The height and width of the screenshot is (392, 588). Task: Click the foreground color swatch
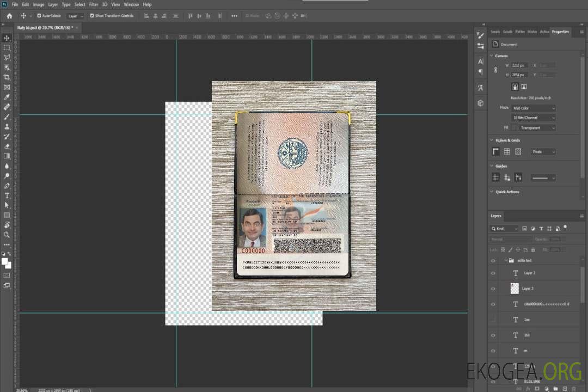pyautogui.click(x=5, y=261)
